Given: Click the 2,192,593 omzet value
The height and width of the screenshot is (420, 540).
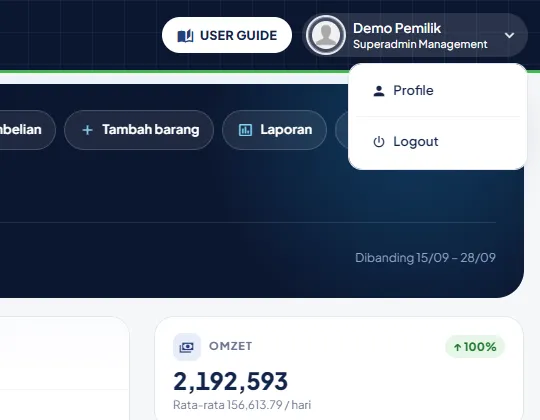Looking at the screenshot, I should pos(230,381).
